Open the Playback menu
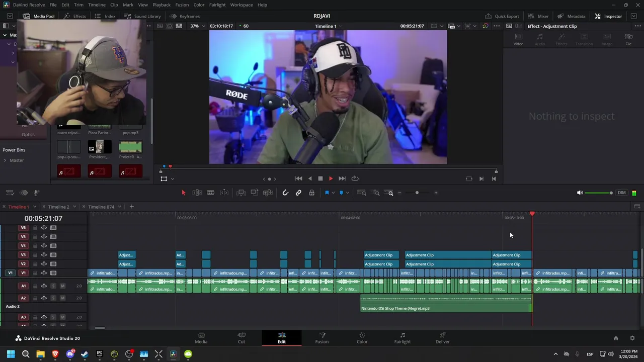Viewport: 644px width, 362px height. point(162,5)
